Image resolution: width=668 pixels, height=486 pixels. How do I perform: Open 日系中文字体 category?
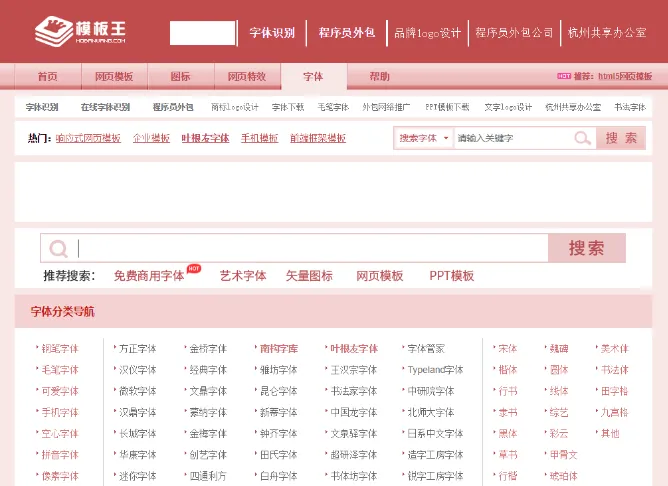(435, 434)
